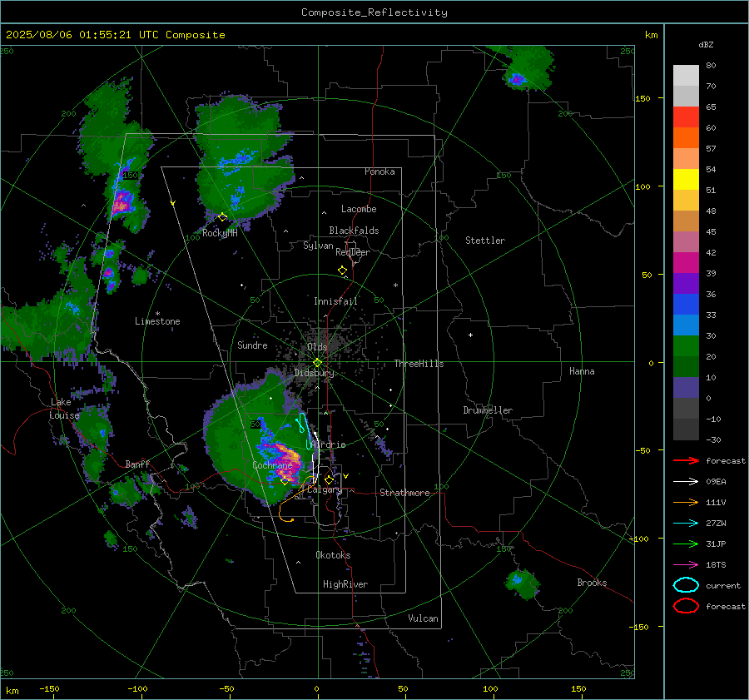Click the white 09EA arrow legend icon

[686, 481]
